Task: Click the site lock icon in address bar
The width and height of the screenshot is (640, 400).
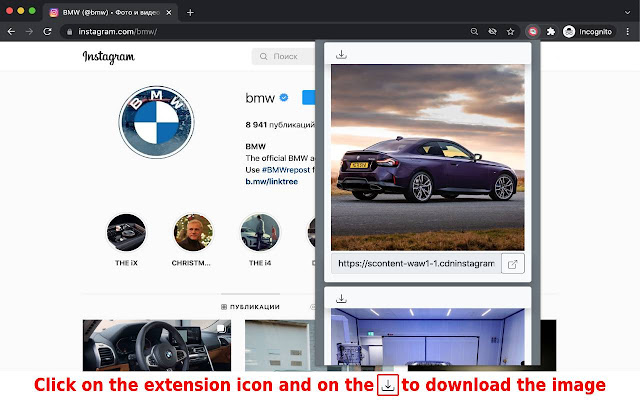Action: coord(69,31)
